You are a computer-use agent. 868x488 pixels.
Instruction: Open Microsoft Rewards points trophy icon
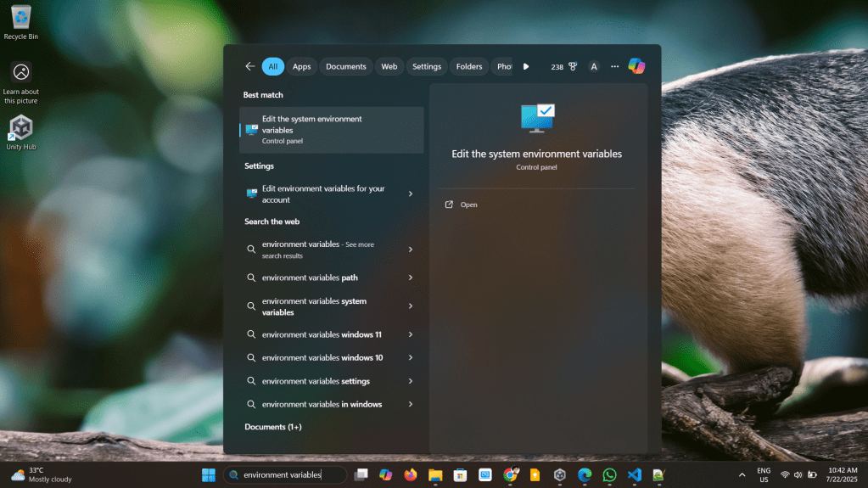[x=573, y=66]
